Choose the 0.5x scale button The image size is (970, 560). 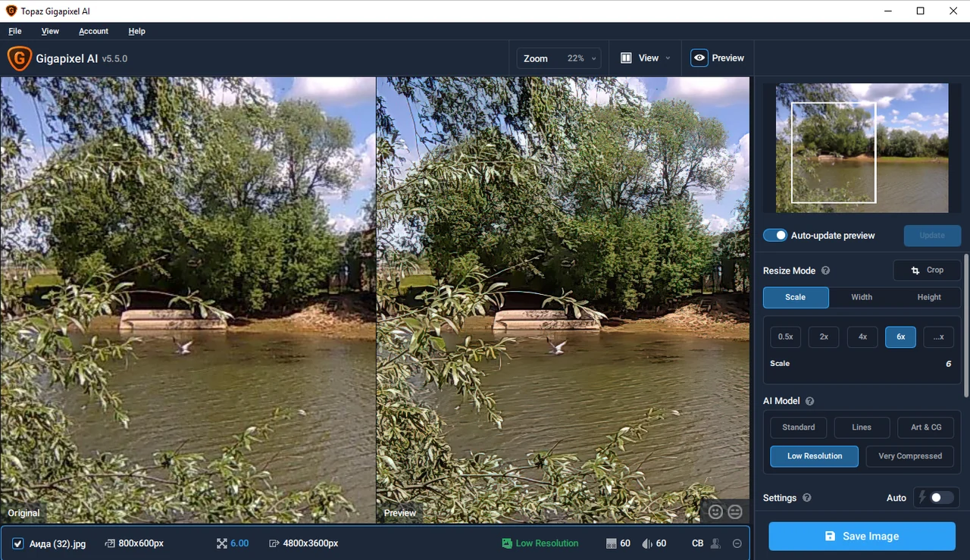[785, 336]
